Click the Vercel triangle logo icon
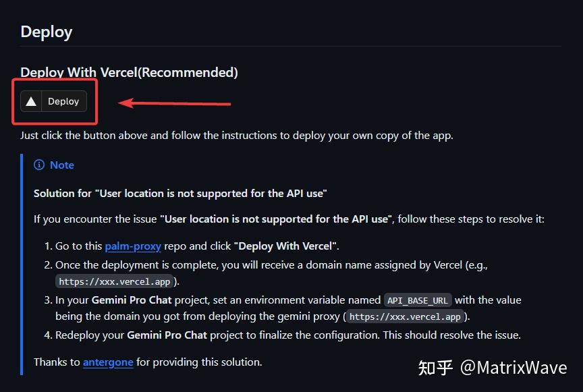 31,101
